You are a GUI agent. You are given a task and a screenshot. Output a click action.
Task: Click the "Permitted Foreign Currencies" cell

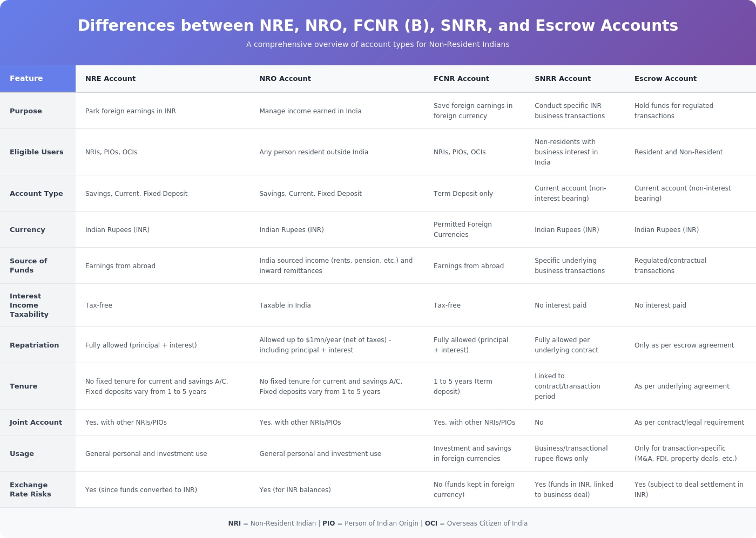(x=463, y=229)
